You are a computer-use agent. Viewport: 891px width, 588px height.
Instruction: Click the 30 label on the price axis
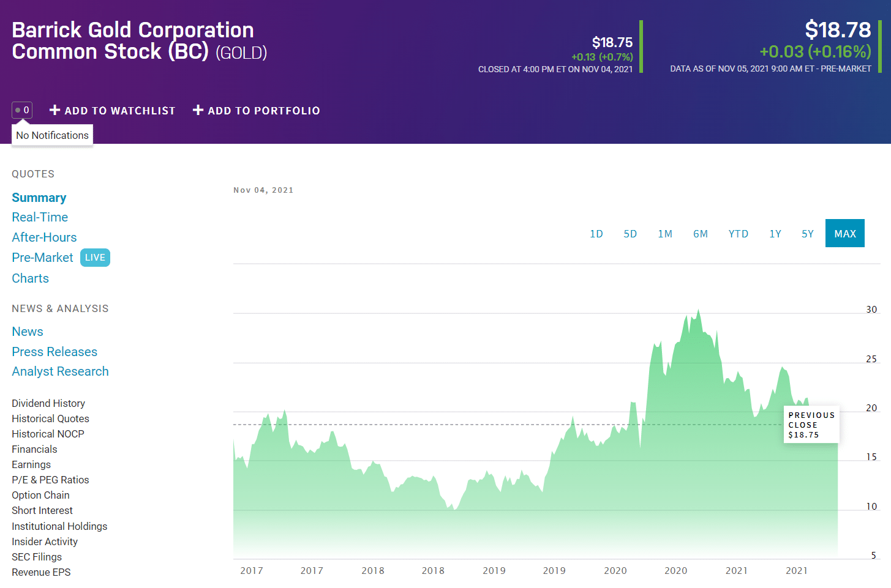tap(871, 310)
